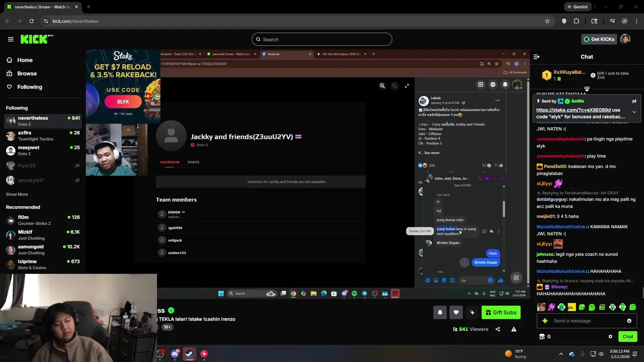Image resolution: width=644 pixels, height=362 pixels.
Task: Click the sparkle subscribe icon button
Action: click(x=472, y=313)
